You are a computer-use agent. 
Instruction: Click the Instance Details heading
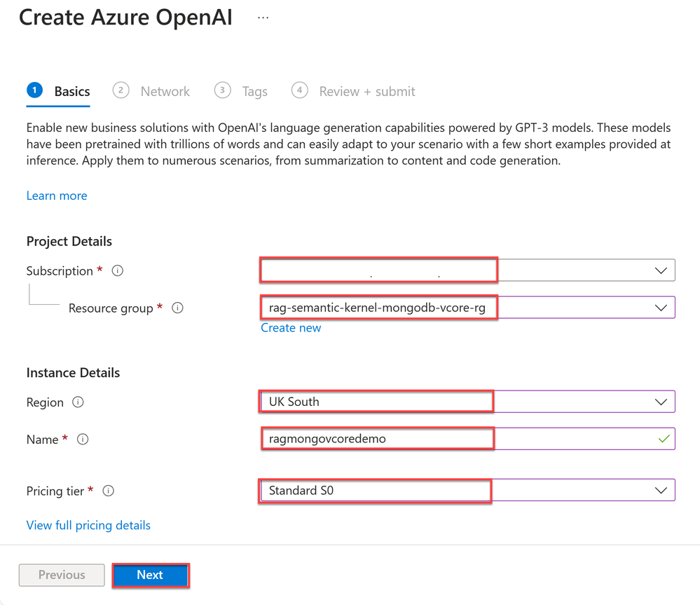point(73,372)
